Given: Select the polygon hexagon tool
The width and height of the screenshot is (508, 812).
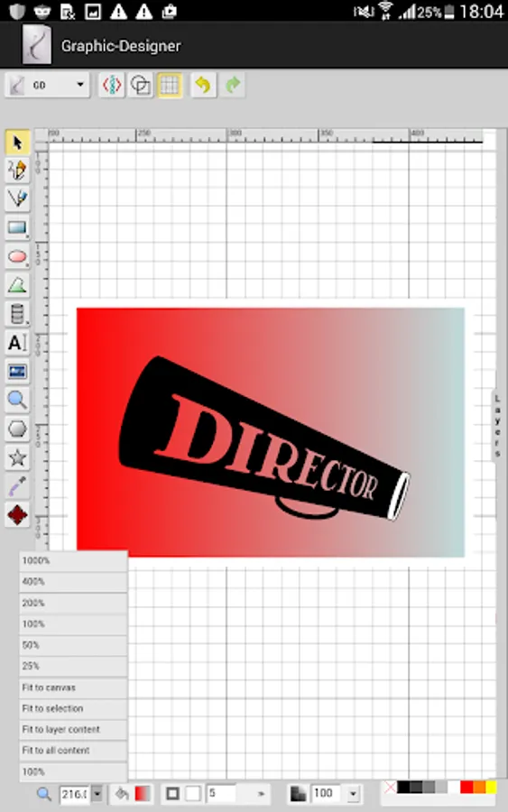Looking at the screenshot, I should [17, 429].
